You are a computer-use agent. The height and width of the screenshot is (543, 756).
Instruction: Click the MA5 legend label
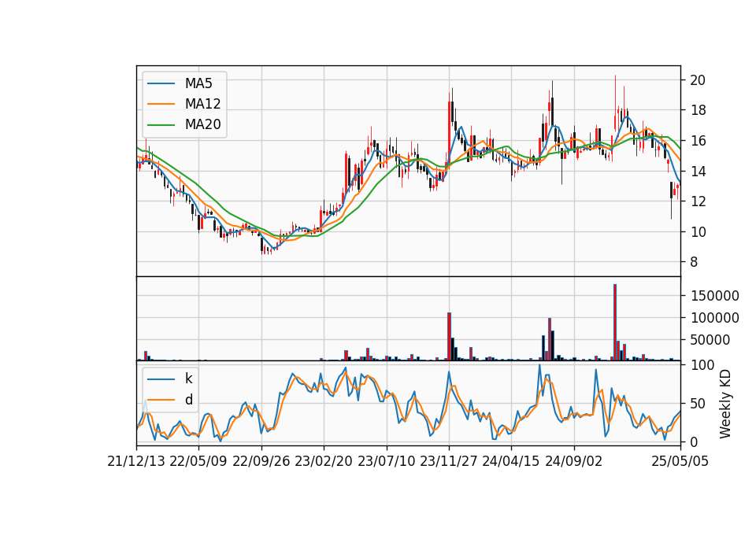[198, 83]
